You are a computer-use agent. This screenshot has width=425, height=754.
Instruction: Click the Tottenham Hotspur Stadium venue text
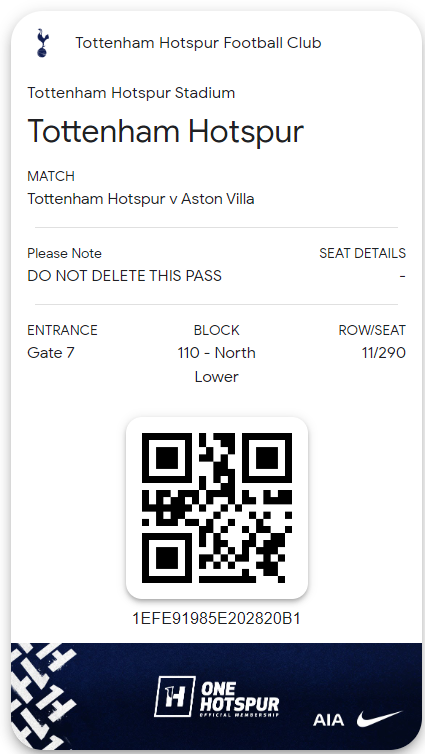click(x=131, y=93)
